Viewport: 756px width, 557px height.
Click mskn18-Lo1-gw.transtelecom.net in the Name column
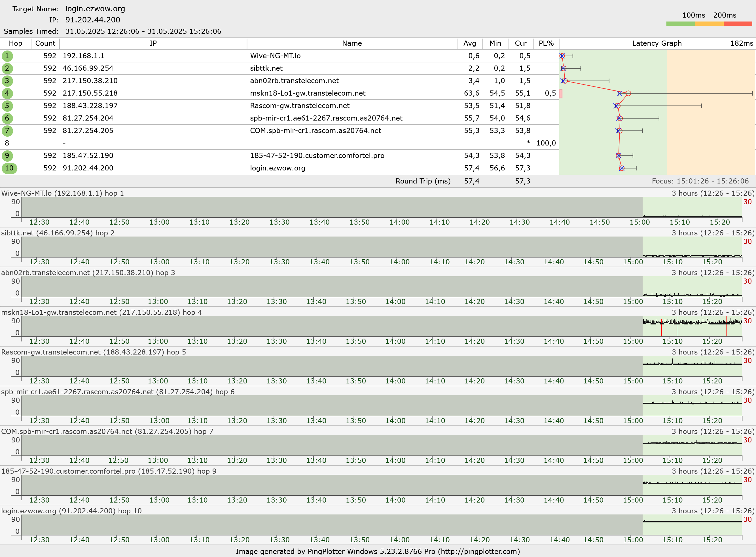(x=308, y=93)
